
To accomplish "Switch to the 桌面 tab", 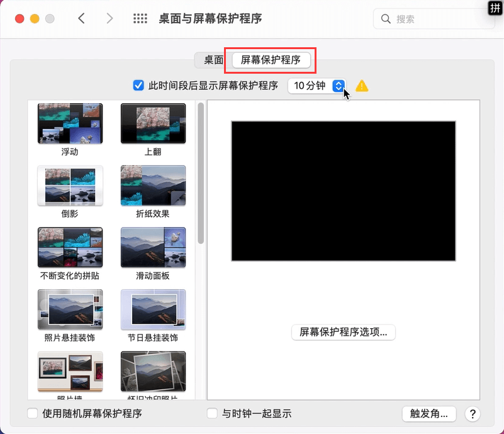I will pos(213,60).
